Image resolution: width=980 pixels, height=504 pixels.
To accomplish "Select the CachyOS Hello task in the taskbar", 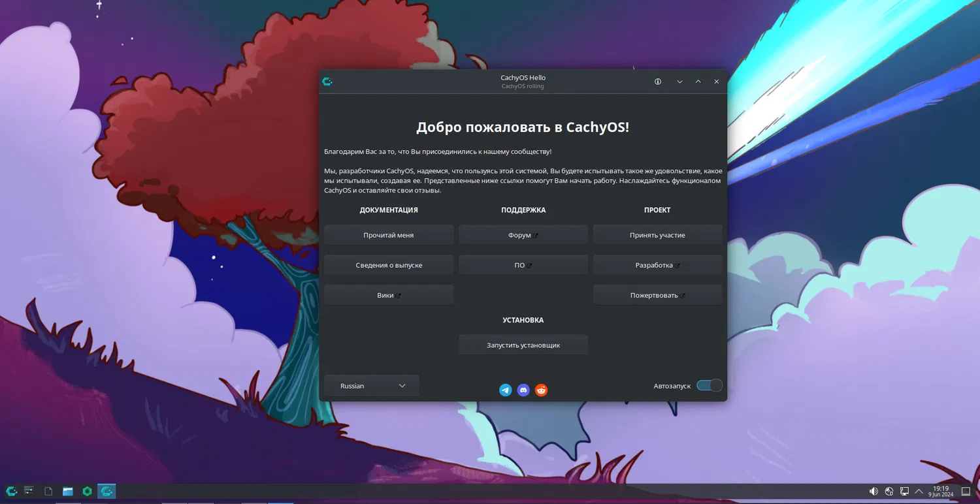I will pos(107,491).
